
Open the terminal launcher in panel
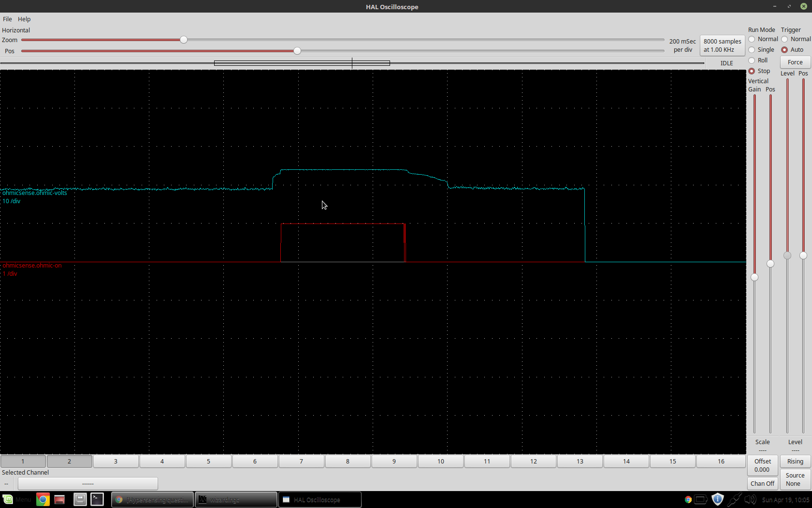(97, 499)
